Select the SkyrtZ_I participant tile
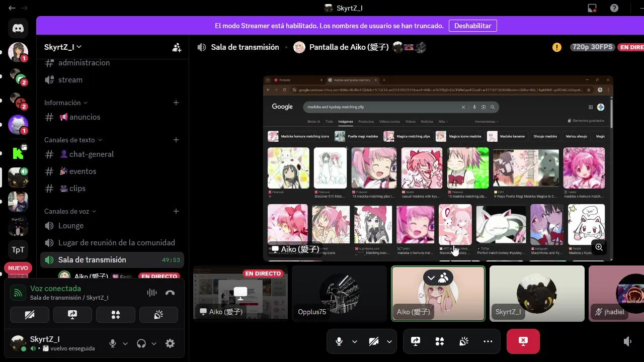Image resolution: width=644 pixels, height=362 pixels. coord(537,294)
